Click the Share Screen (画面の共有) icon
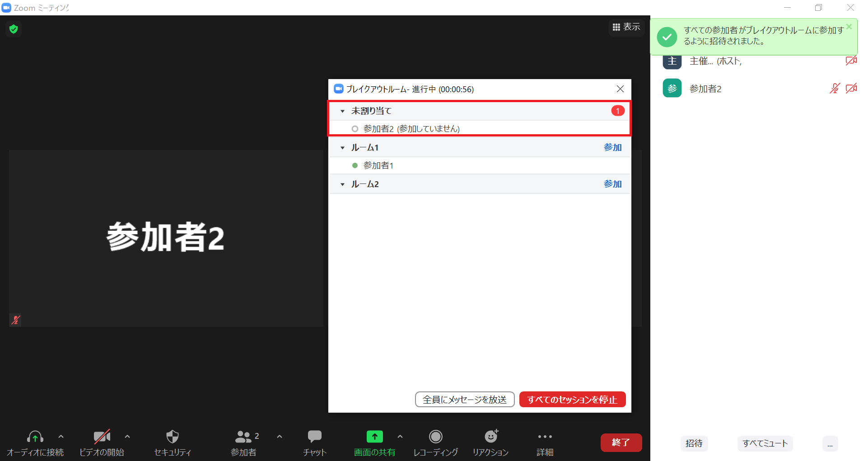This screenshot has width=868, height=461. tap(374, 437)
